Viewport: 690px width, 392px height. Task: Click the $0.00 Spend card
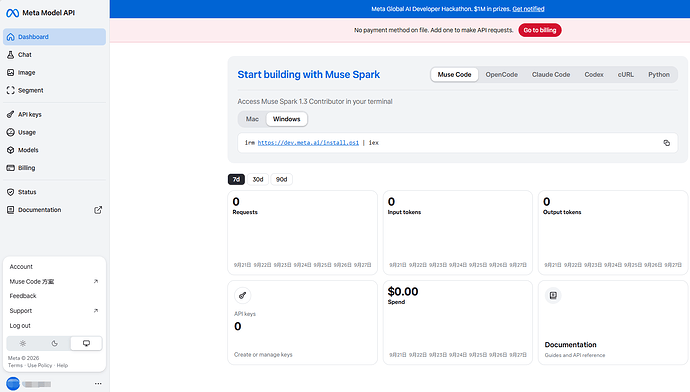click(458, 322)
